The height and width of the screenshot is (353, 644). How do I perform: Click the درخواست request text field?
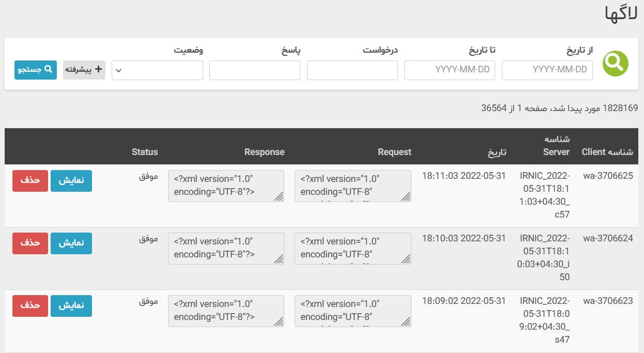coord(352,70)
